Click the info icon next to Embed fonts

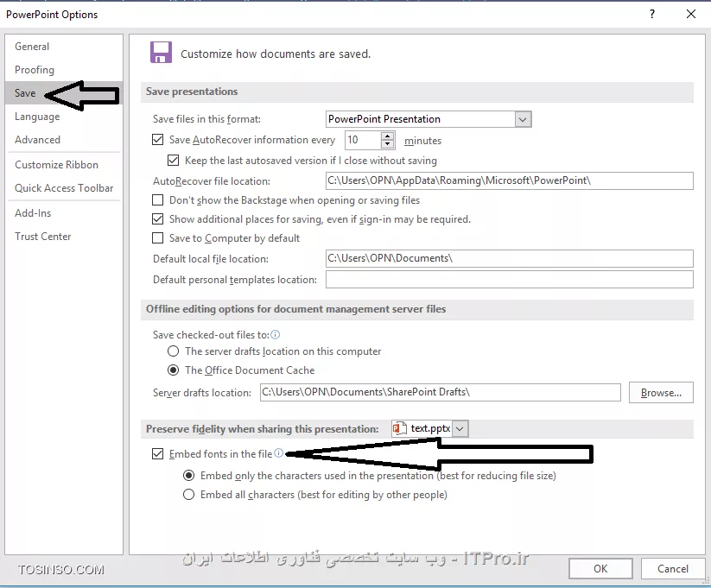[x=279, y=453]
